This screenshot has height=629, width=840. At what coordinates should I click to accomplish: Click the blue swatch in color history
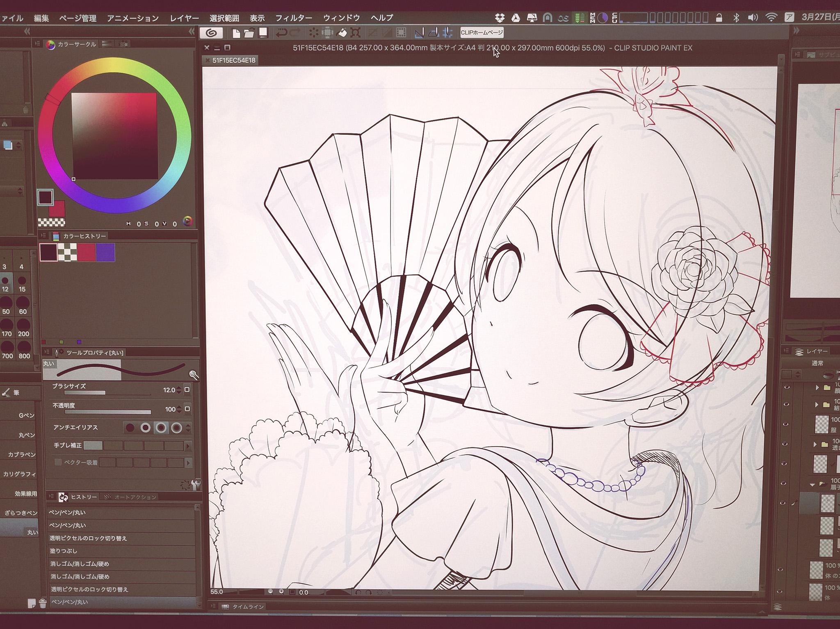pos(105,253)
